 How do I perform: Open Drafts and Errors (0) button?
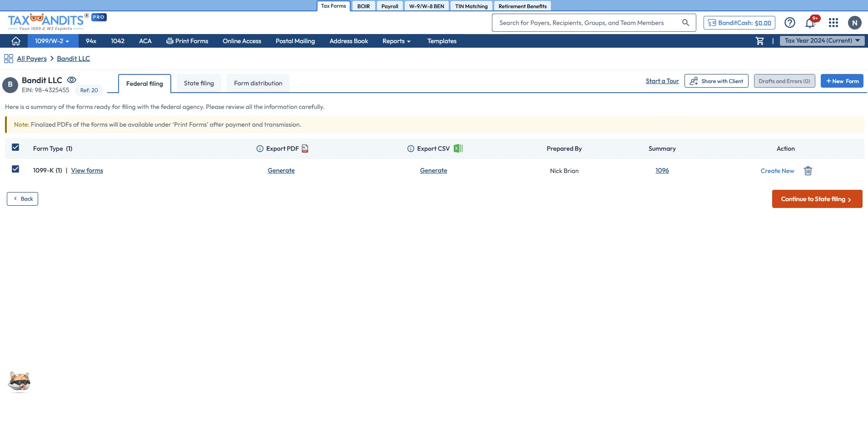click(784, 81)
